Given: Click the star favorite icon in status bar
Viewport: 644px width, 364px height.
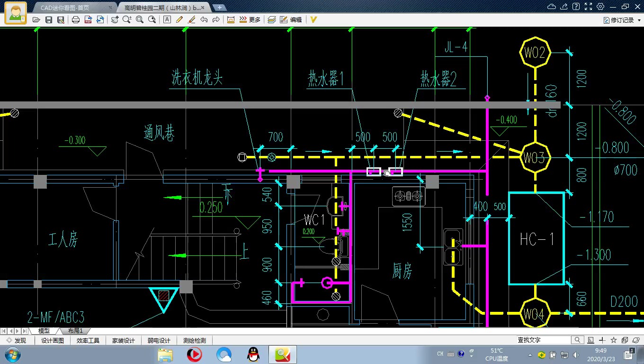Looking at the screenshot, I should pos(614,340).
